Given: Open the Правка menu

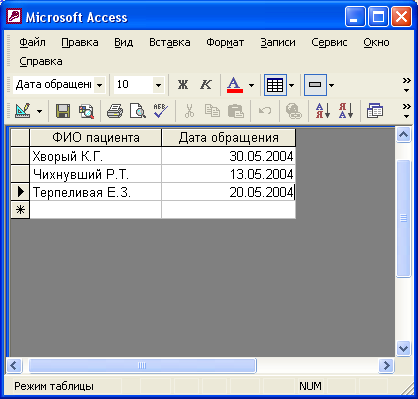Looking at the screenshot, I should tap(80, 42).
